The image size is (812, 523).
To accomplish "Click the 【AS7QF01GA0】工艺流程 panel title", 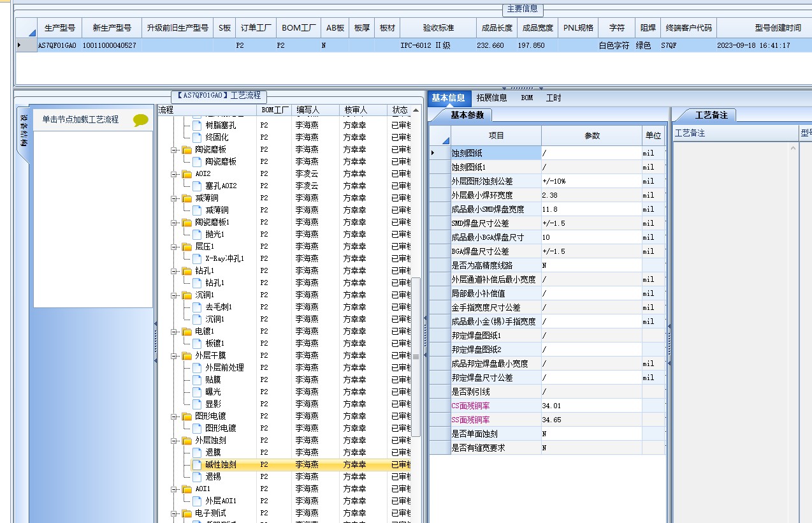I will point(219,96).
